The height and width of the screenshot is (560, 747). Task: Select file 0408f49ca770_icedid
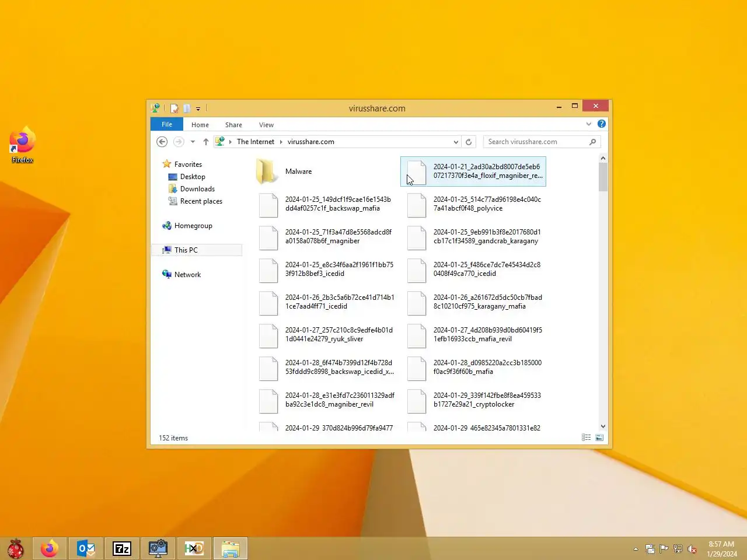pyautogui.click(x=474, y=269)
